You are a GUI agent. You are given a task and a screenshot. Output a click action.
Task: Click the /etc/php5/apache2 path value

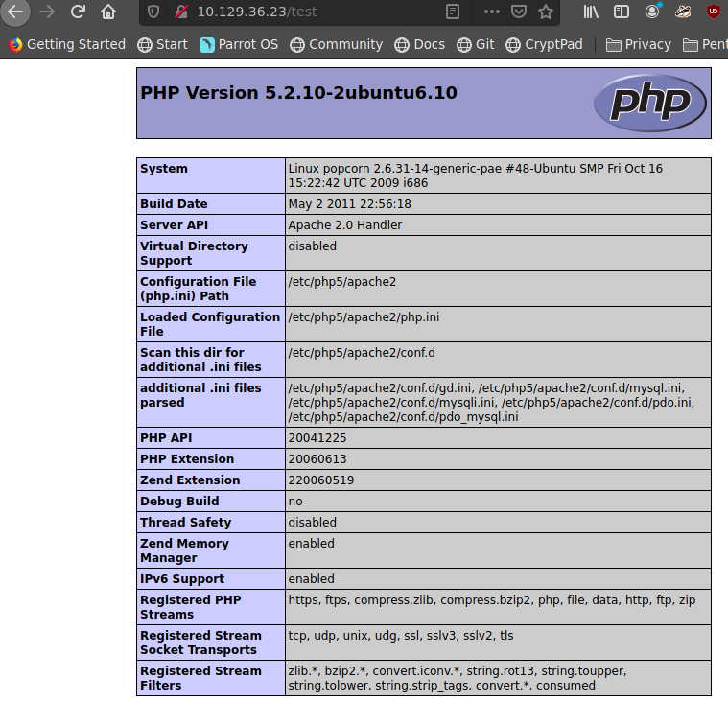coord(342,282)
